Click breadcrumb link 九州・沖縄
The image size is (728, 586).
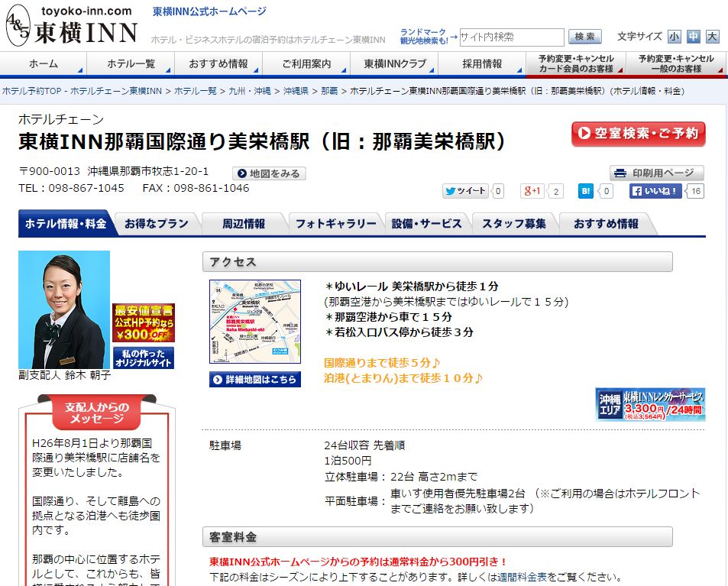pyautogui.click(x=250, y=91)
